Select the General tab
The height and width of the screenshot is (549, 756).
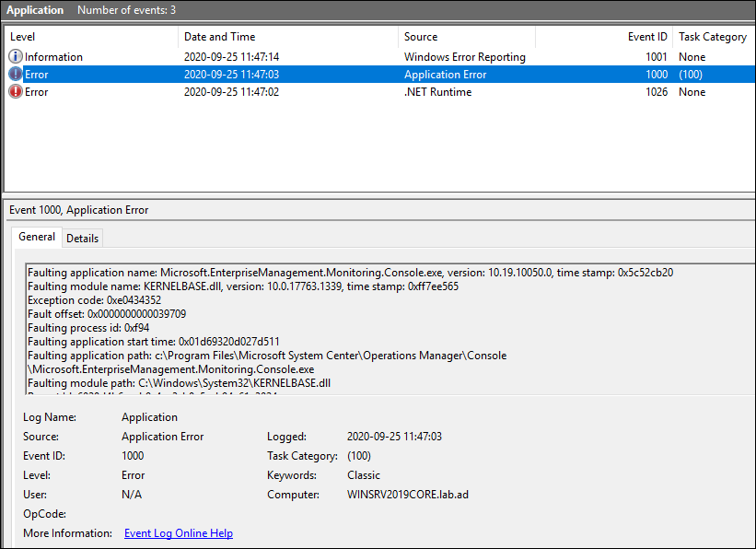[37, 237]
